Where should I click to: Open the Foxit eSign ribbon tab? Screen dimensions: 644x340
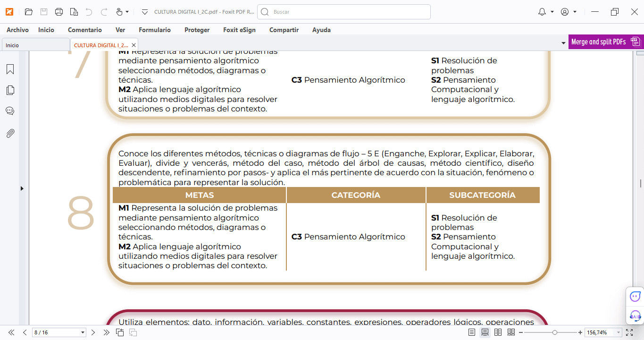point(240,30)
